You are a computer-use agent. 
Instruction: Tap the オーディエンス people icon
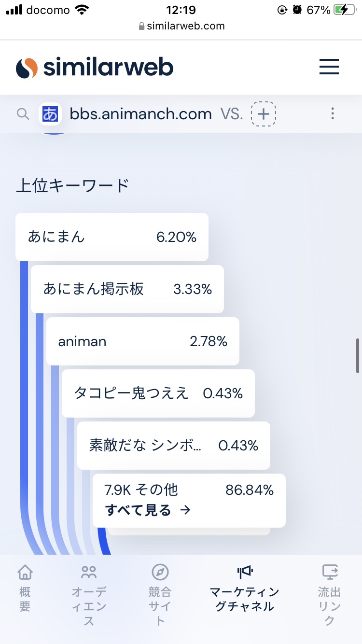[x=89, y=572]
